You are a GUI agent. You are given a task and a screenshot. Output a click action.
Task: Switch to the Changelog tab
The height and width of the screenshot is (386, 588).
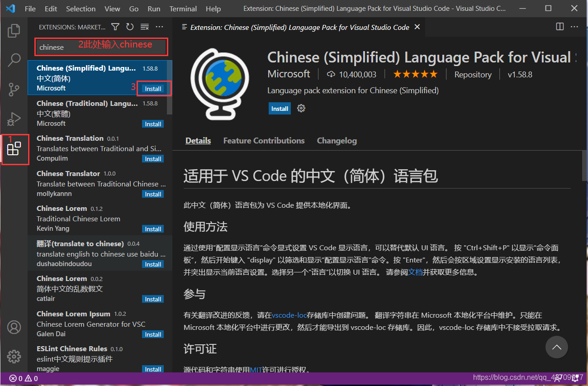[337, 141]
